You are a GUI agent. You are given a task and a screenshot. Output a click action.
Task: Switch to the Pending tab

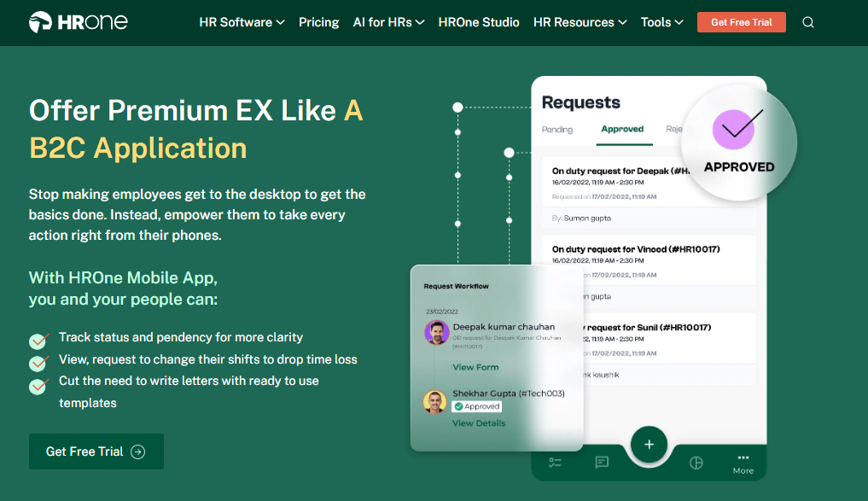[556, 130]
